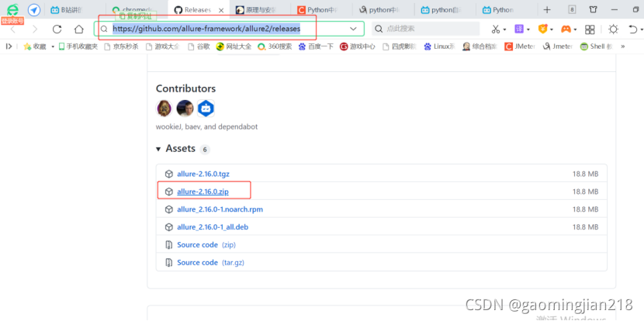Viewport: 644px width, 321px height.
Task: Expand the shield tool dropdown arrow
Action: pyautogui.click(x=552, y=29)
